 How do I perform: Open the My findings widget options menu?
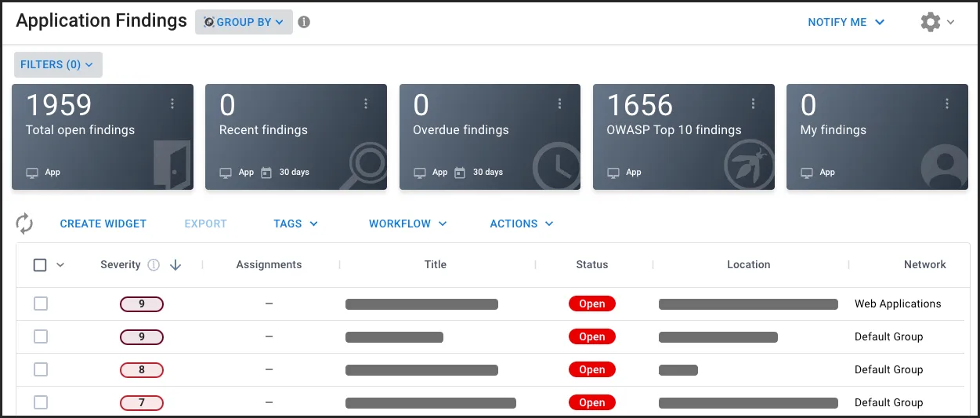(x=947, y=104)
